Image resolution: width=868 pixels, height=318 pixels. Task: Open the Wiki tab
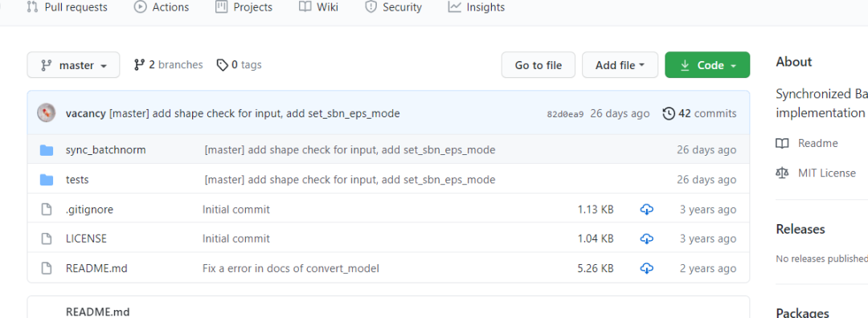click(318, 7)
